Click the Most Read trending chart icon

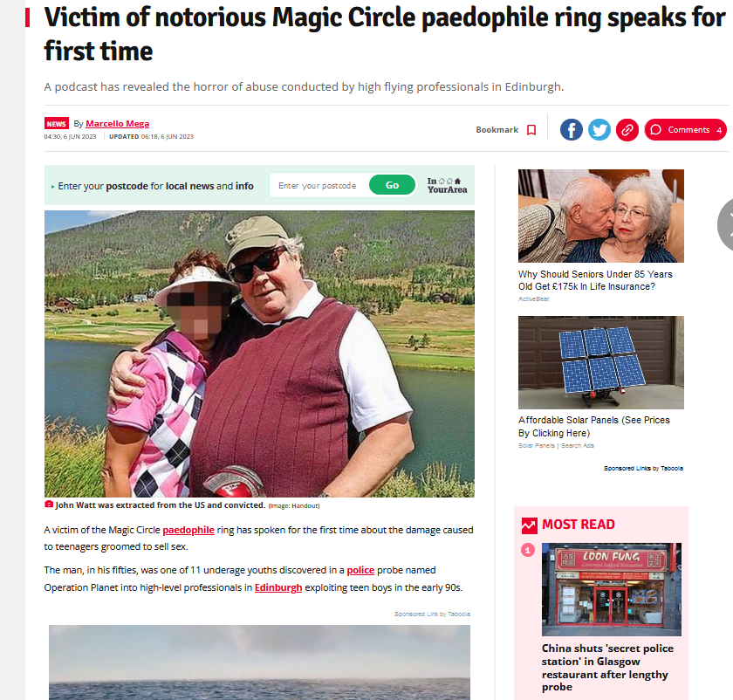(529, 525)
